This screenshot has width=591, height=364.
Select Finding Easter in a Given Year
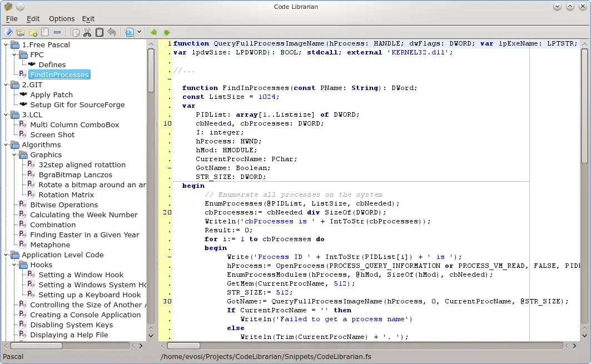[x=85, y=235]
